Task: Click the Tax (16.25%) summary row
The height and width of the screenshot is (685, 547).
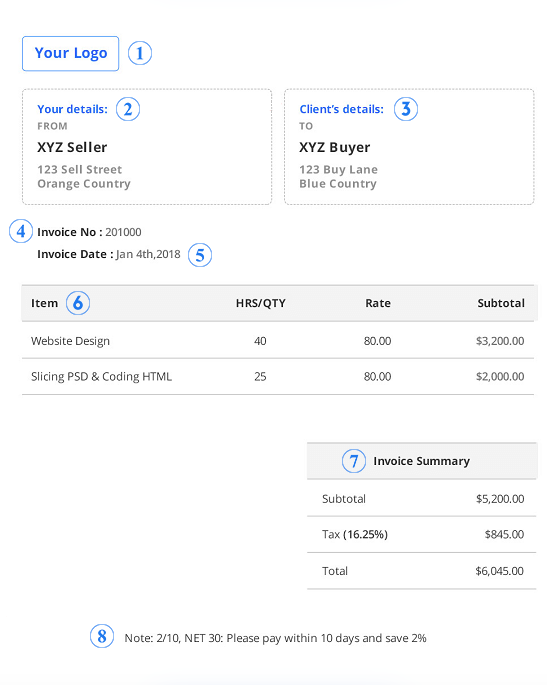Action: 422,534
